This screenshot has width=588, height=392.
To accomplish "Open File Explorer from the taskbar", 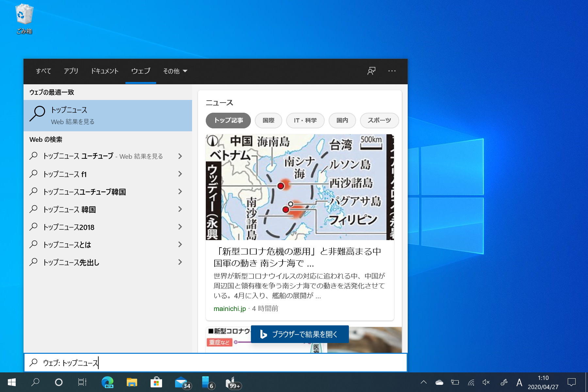I will pos(132,382).
